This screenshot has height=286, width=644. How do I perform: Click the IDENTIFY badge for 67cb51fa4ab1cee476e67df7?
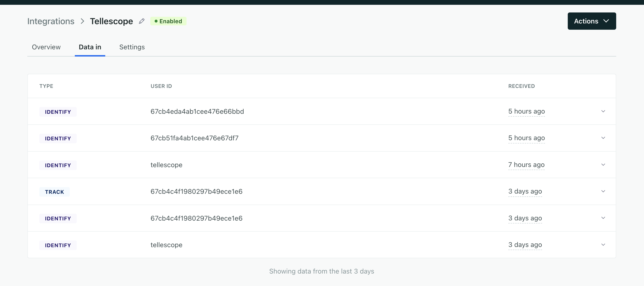pyautogui.click(x=58, y=138)
